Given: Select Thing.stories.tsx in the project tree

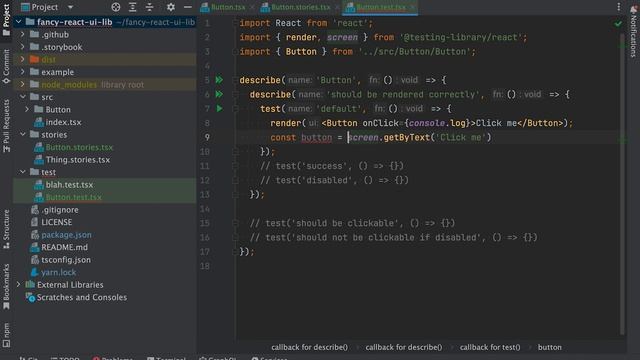Looking at the screenshot, I should 78,160.
